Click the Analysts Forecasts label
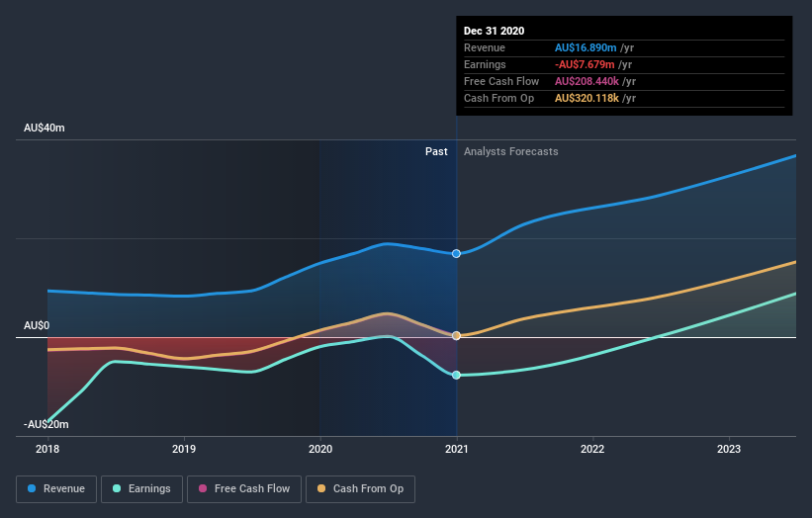Viewport: 812px width, 518px height. coord(510,151)
